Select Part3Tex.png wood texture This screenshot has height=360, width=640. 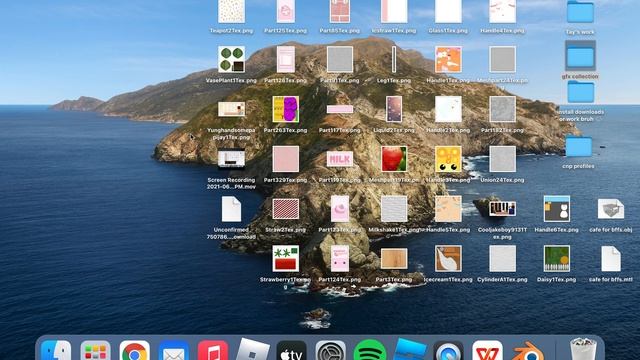coord(394,258)
